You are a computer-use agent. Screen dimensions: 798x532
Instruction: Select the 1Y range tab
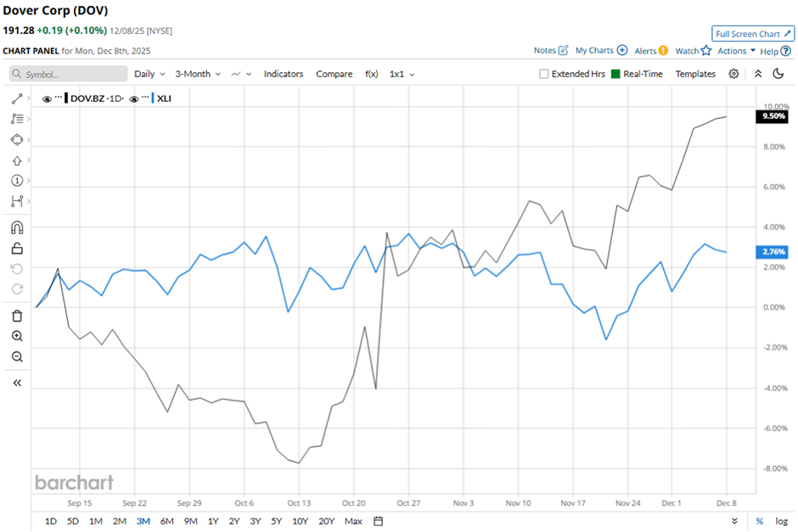[213, 521]
